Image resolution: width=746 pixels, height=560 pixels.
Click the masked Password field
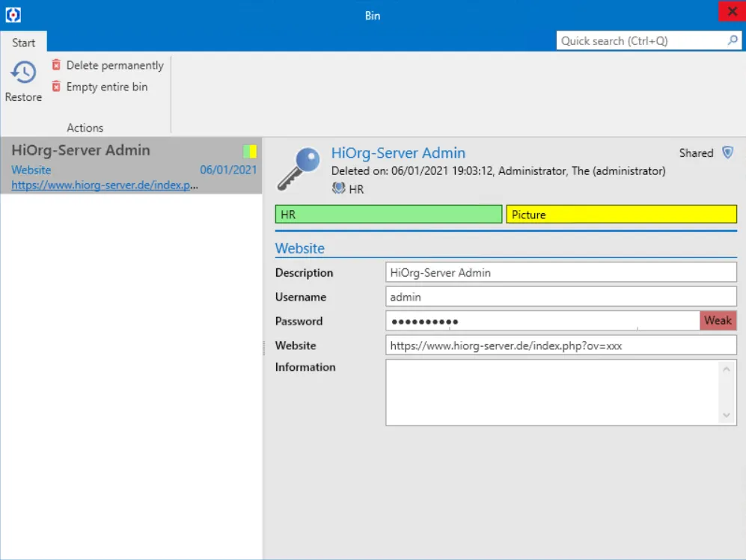pos(542,321)
